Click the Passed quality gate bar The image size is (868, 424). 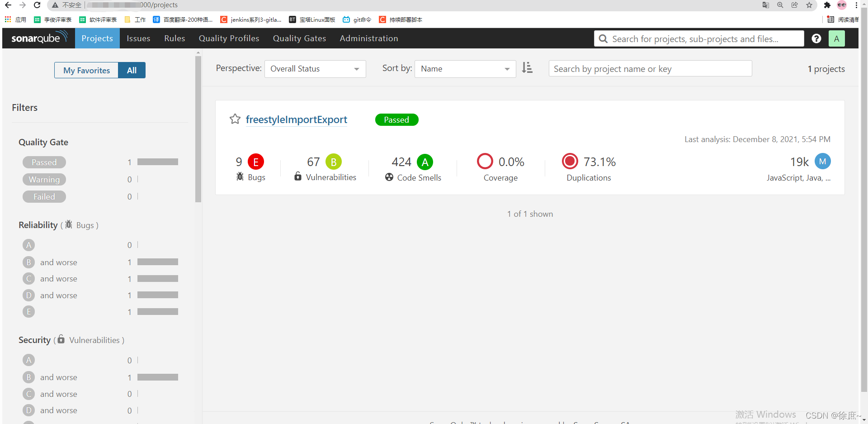[x=158, y=162]
